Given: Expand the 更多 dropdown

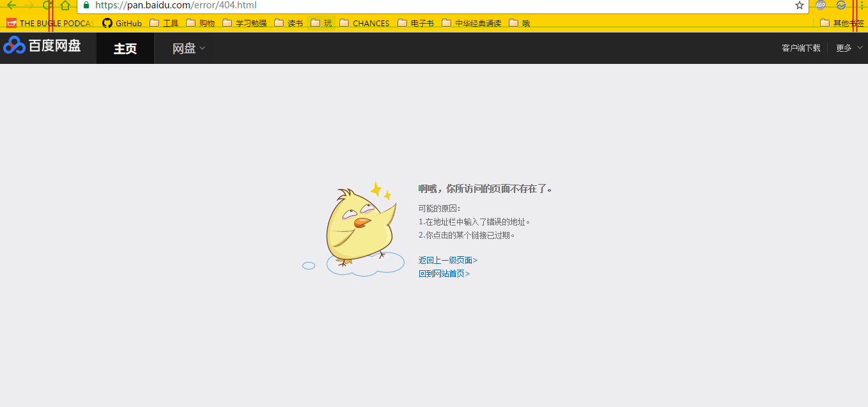Looking at the screenshot, I should coord(849,48).
